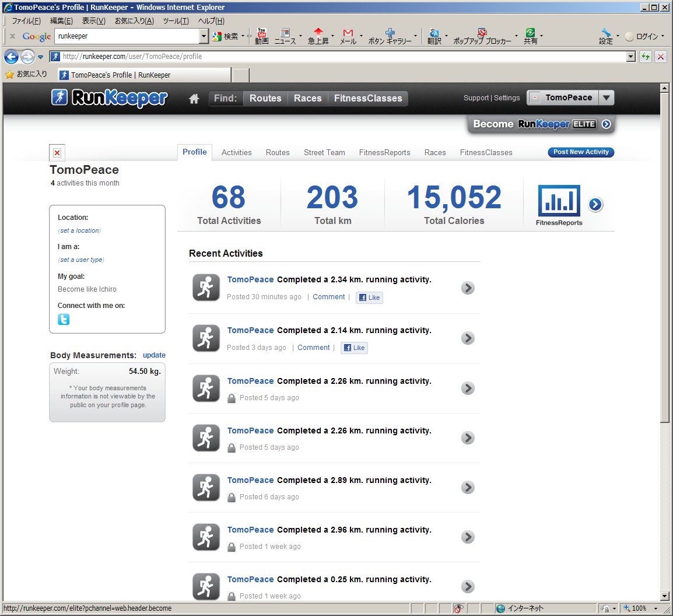Click the set a location link
This screenshot has height=616, width=673.
click(x=79, y=230)
